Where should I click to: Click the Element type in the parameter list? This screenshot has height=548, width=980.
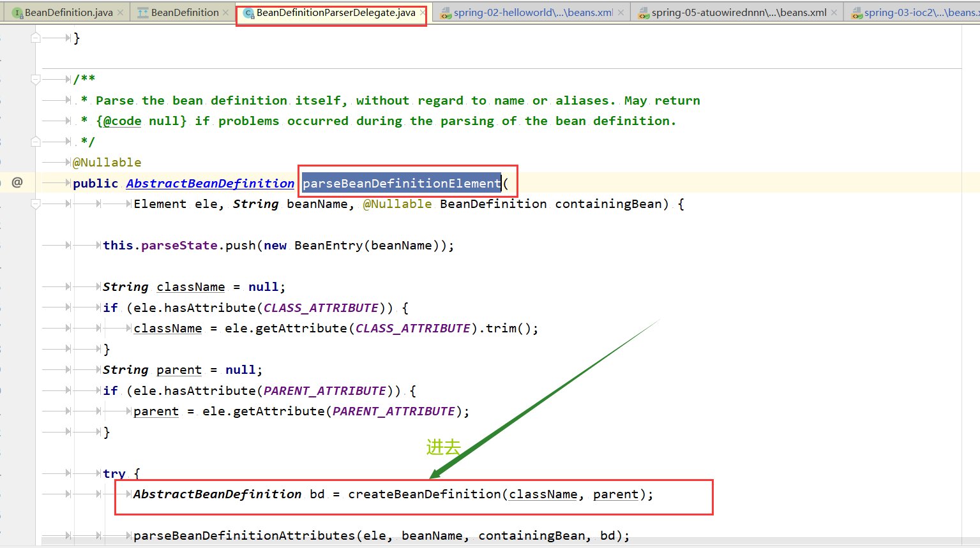160,204
